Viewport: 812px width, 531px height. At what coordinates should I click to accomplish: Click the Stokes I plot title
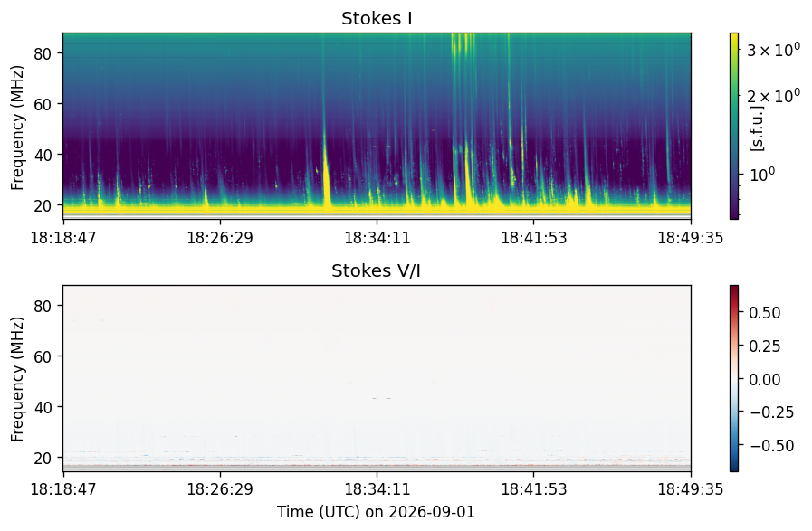[x=377, y=19]
